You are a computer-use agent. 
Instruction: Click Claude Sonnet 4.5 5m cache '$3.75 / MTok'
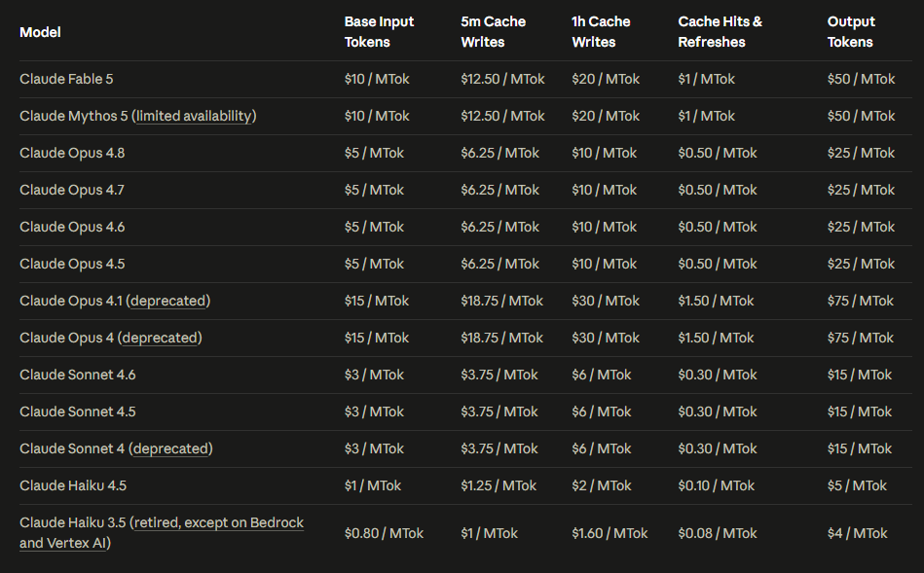(499, 412)
